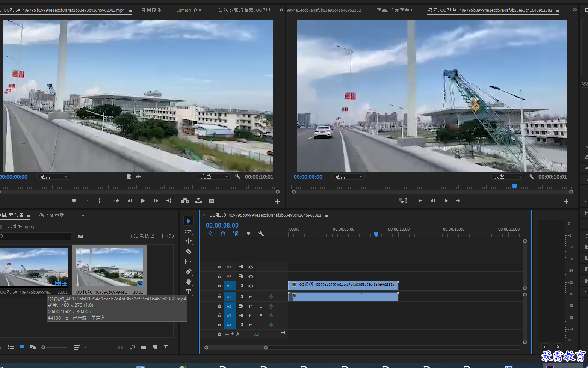Open Reference monitor 适合 zoom dropdown
Screen dimensions: 588x368
click(349, 176)
